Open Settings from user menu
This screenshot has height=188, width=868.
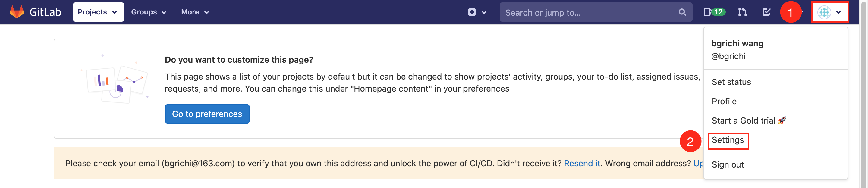(728, 140)
